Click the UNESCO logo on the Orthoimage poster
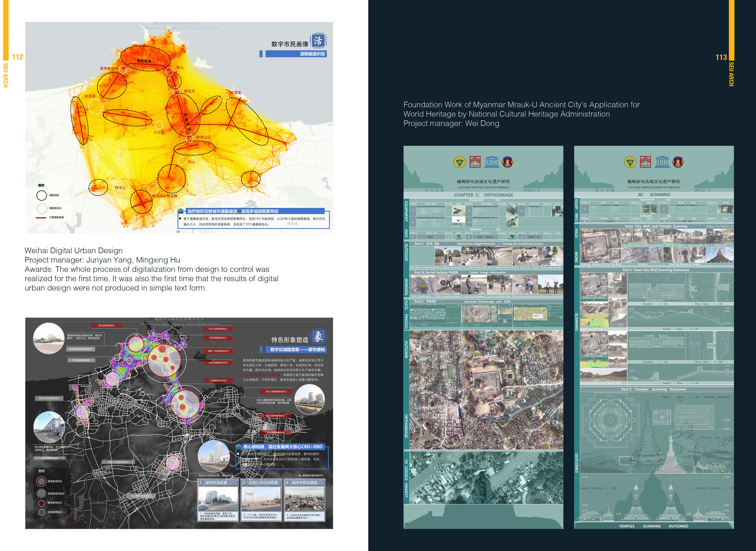Viewport: 756px width, 551px height. coord(492,162)
